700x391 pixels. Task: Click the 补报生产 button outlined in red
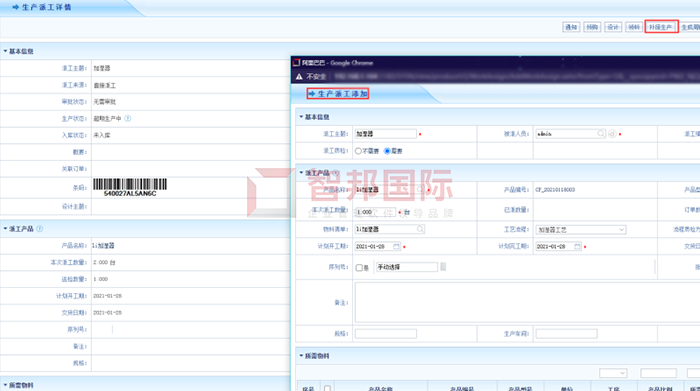pyautogui.click(x=661, y=27)
